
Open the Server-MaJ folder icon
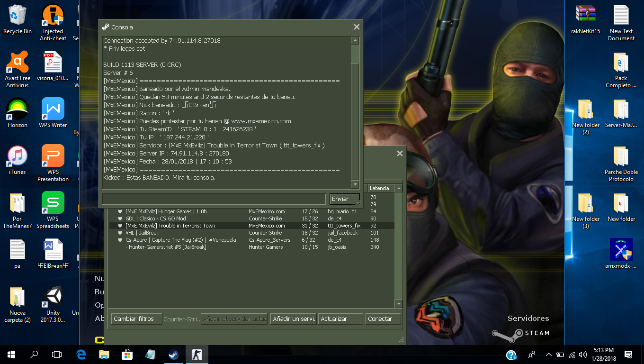pyautogui.click(x=621, y=113)
